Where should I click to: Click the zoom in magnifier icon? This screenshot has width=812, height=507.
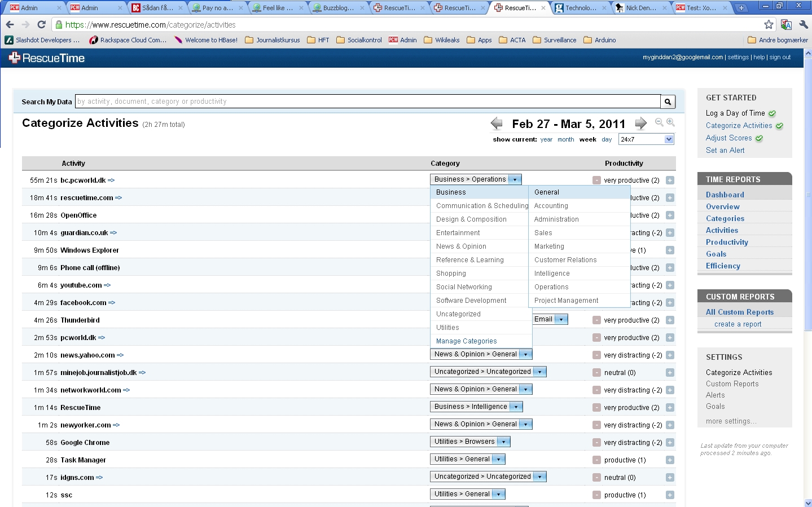[x=670, y=122]
